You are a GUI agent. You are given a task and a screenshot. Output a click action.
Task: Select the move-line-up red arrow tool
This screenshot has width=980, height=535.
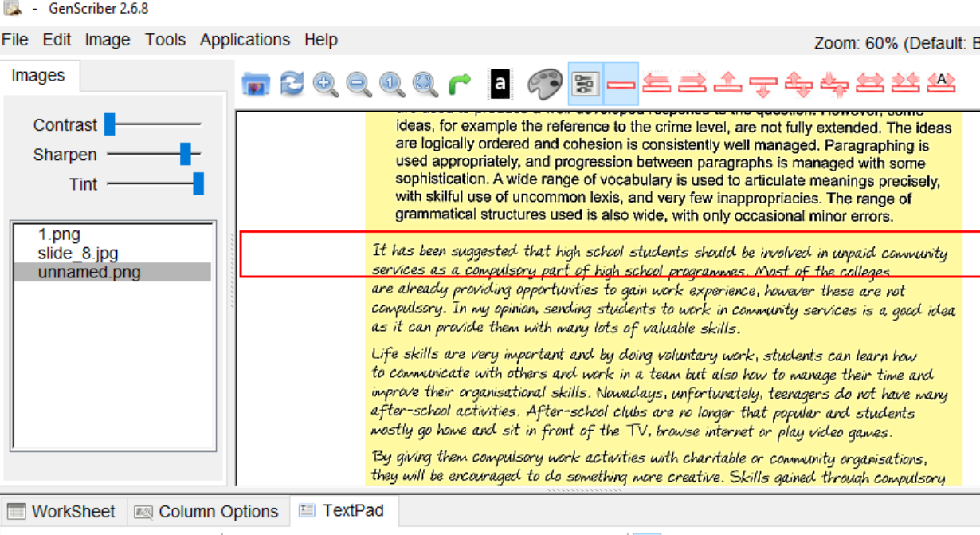click(727, 84)
